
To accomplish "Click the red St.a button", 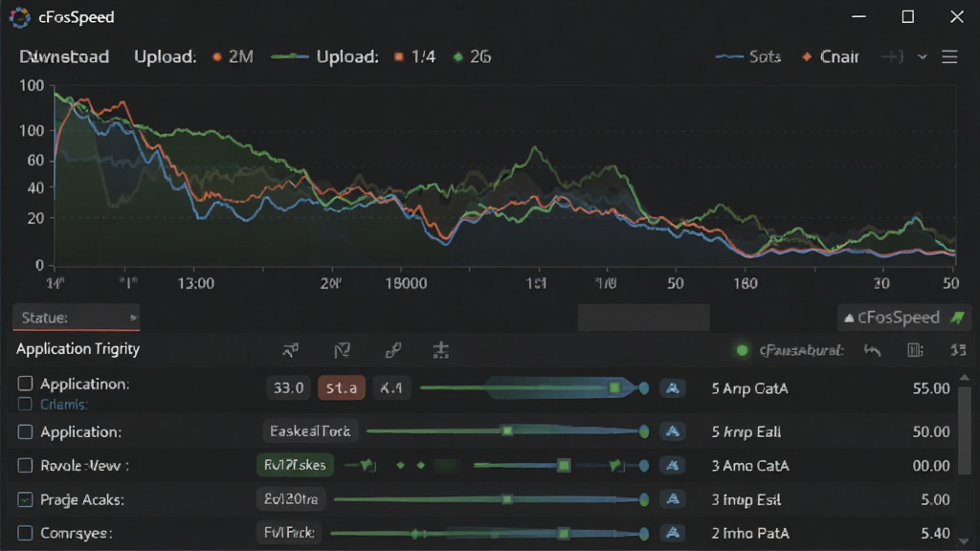I will 342,388.
